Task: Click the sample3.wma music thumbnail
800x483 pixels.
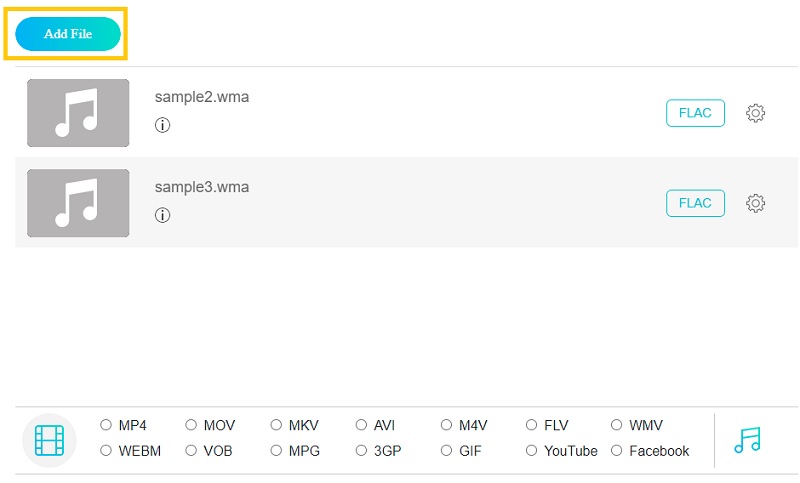Action: pyautogui.click(x=78, y=203)
